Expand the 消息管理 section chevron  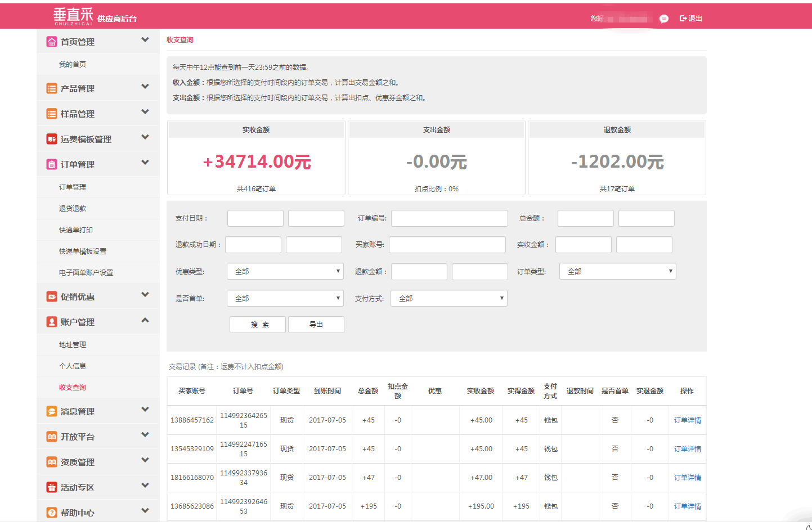145,410
